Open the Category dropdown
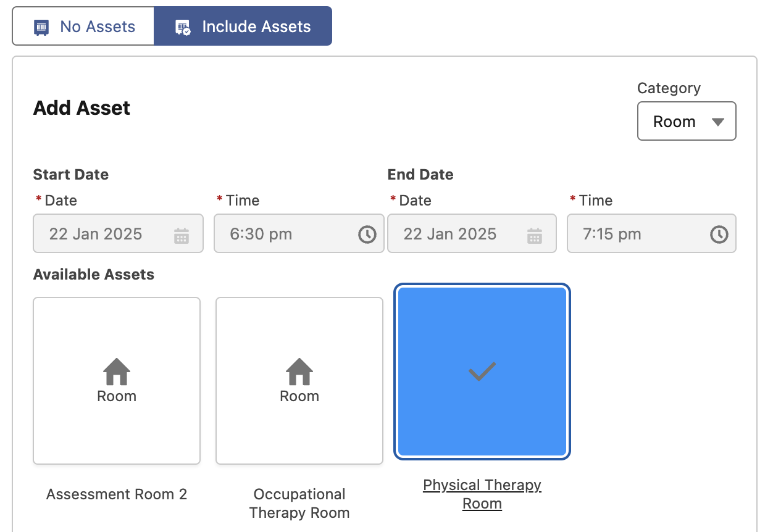The height and width of the screenshot is (532, 773). tap(687, 122)
